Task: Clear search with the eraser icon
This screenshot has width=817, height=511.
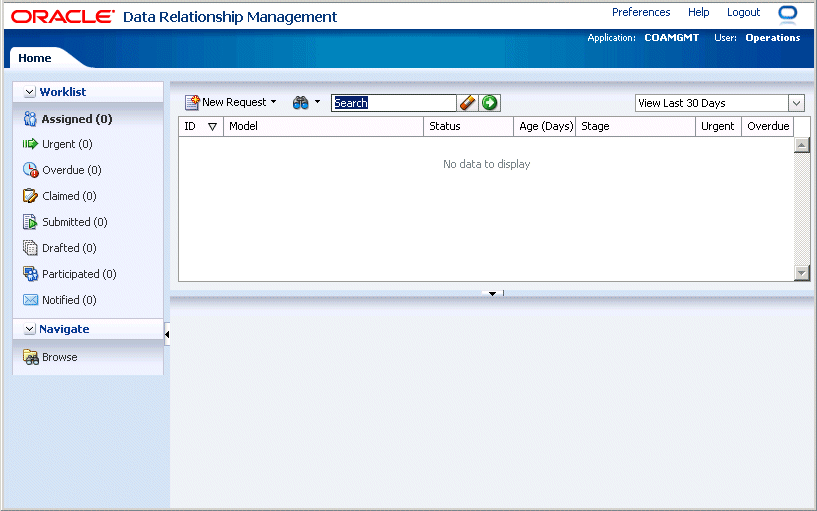Action: 468,103
